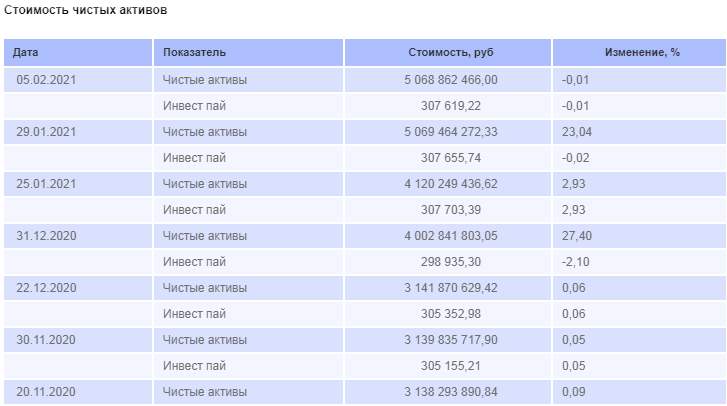Click the 3 138 293 890,84 value

451,391
